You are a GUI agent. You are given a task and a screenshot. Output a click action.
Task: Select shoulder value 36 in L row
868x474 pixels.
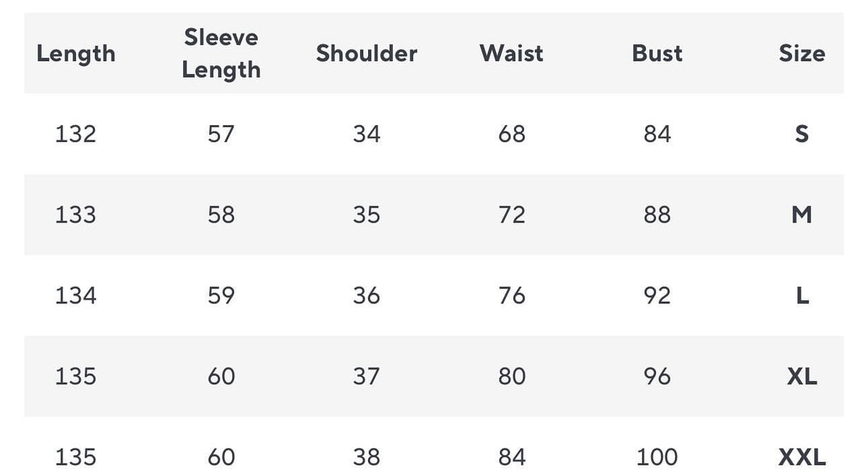(x=367, y=295)
